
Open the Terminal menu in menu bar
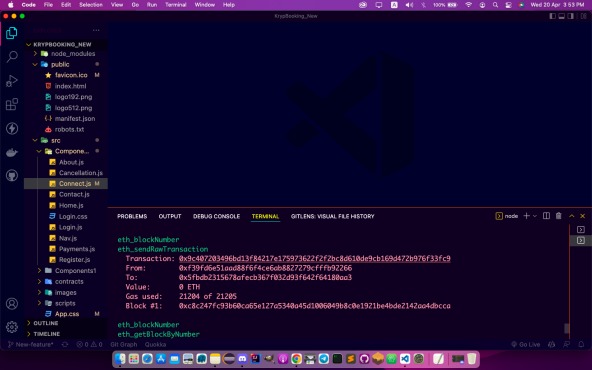(176, 5)
